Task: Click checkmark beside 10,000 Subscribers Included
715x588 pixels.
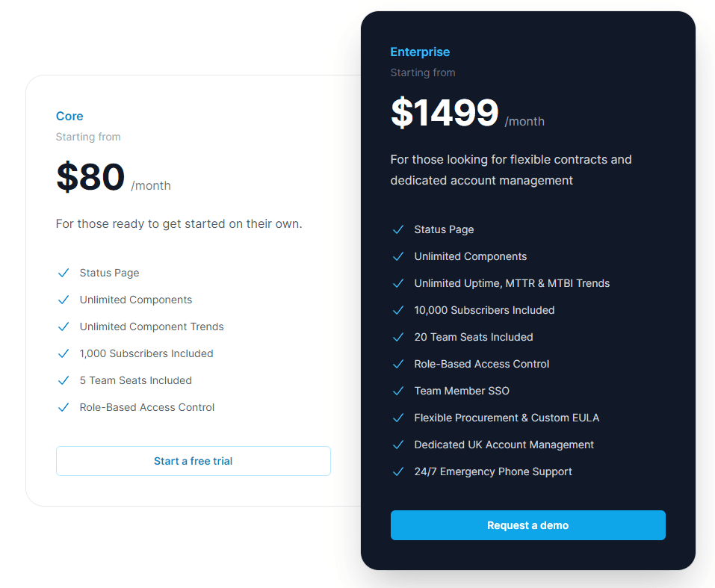Action: click(398, 310)
